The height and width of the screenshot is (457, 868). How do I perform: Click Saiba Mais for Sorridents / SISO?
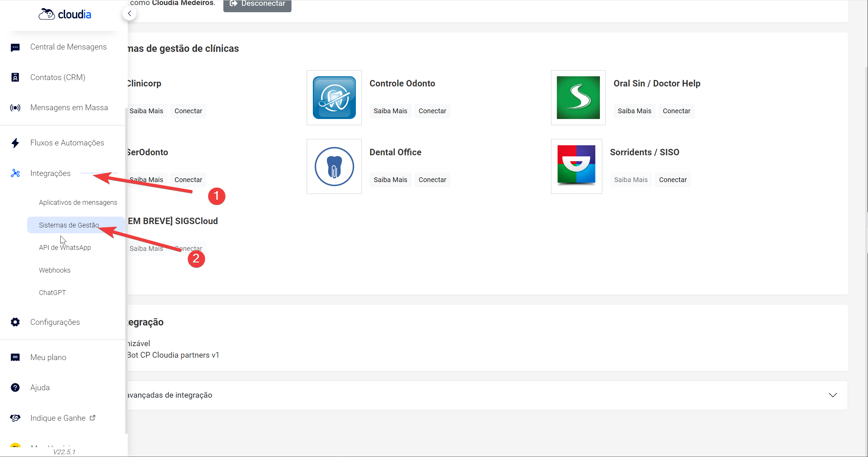point(631,180)
